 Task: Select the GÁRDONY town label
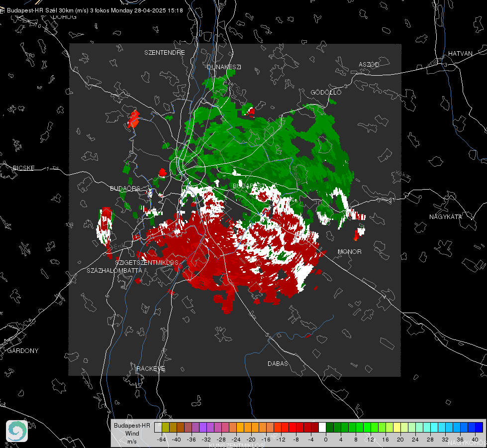(x=23, y=351)
